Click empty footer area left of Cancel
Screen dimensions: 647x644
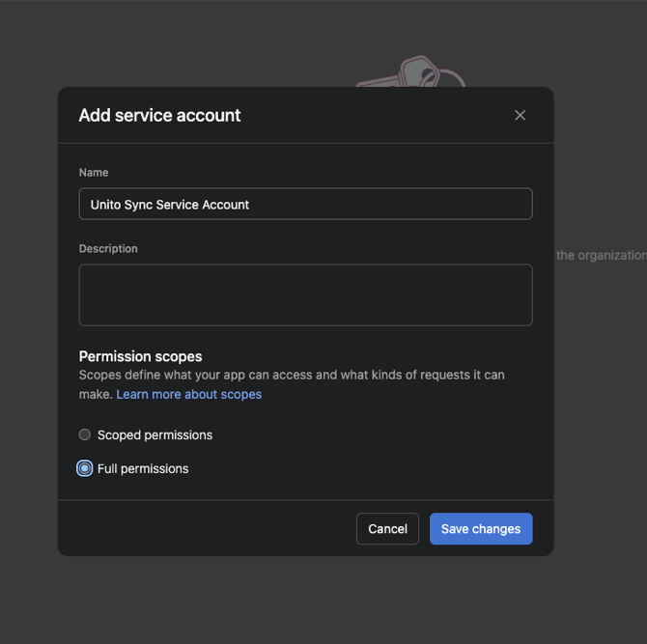pos(203,528)
